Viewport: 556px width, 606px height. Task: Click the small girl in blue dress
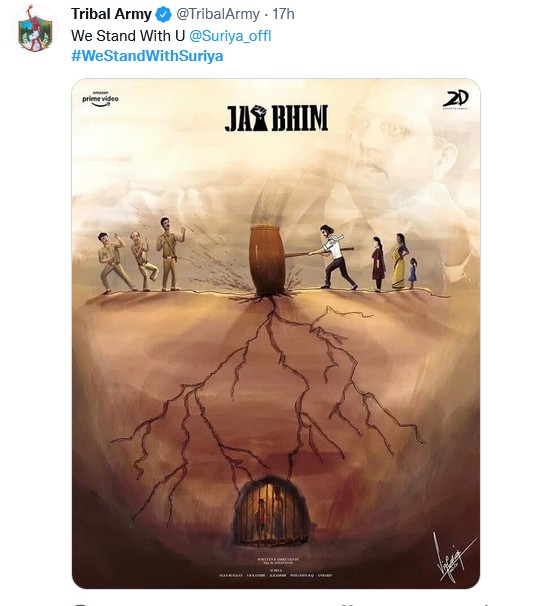413,273
